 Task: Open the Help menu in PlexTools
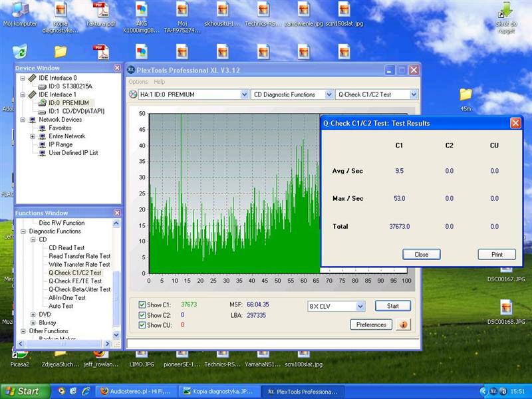click(x=159, y=82)
